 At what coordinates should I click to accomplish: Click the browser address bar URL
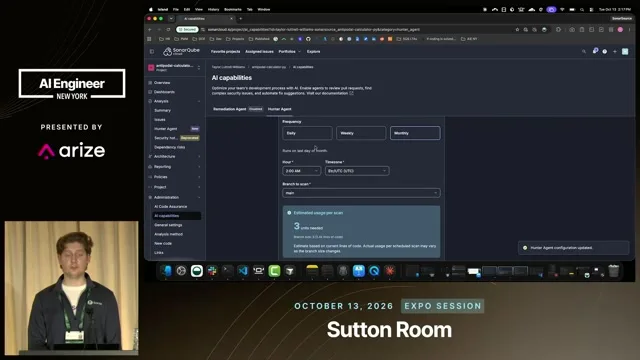[x=313, y=29]
